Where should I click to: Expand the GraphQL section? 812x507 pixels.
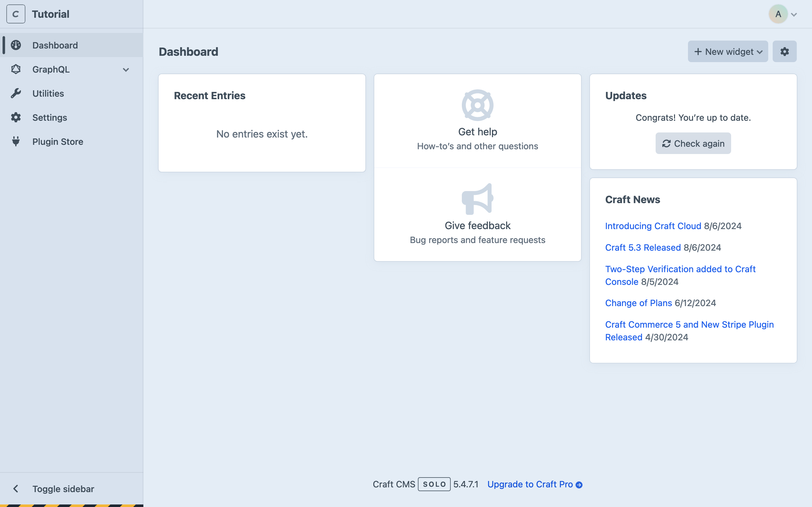[x=126, y=69]
